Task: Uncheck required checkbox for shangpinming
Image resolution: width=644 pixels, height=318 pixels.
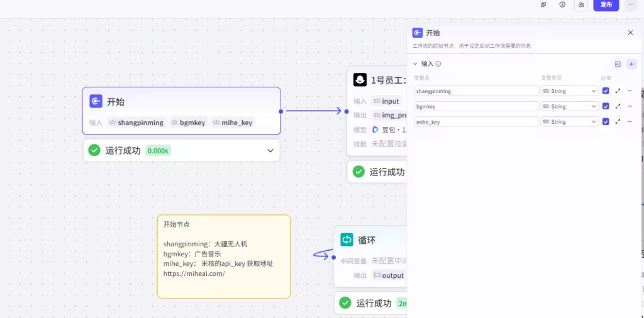Action: 606,91
